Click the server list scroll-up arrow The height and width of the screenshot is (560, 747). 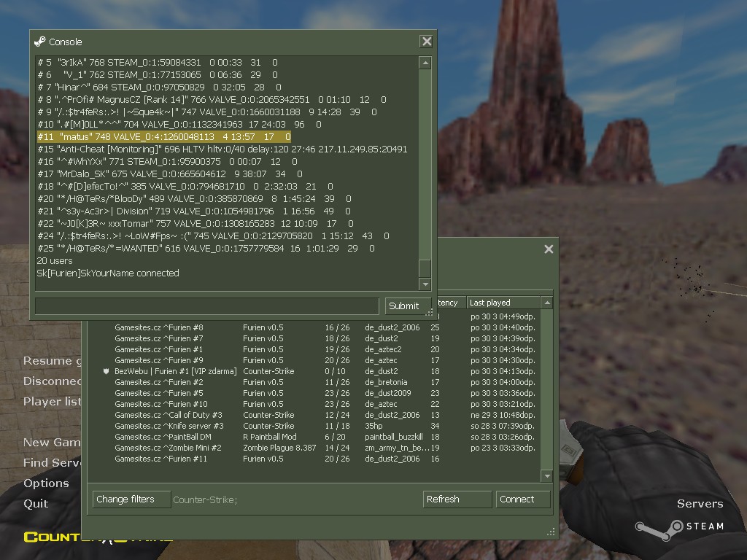pyautogui.click(x=547, y=303)
